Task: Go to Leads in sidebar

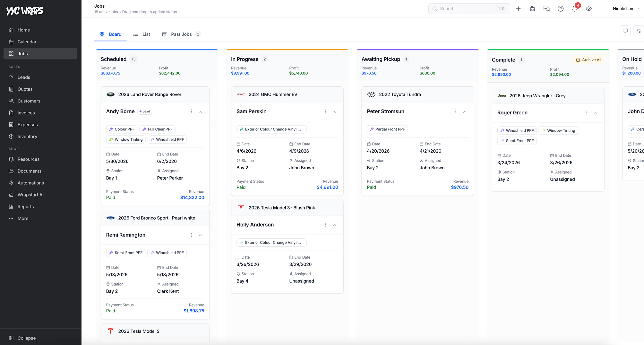Action: 40,77
